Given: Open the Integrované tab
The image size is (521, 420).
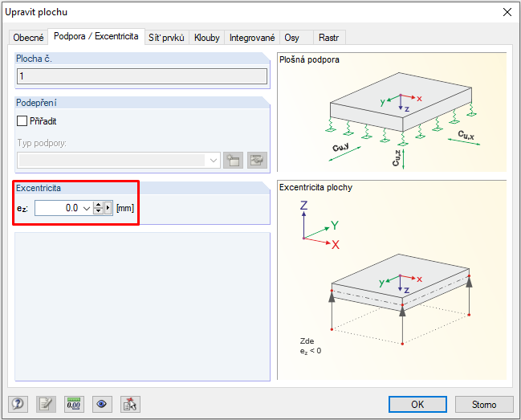Looking at the screenshot, I should [x=252, y=38].
